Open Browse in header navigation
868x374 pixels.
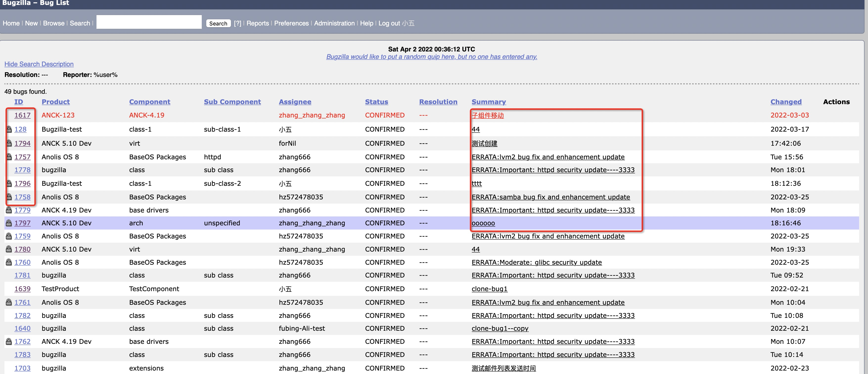click(x=54, y=23)
